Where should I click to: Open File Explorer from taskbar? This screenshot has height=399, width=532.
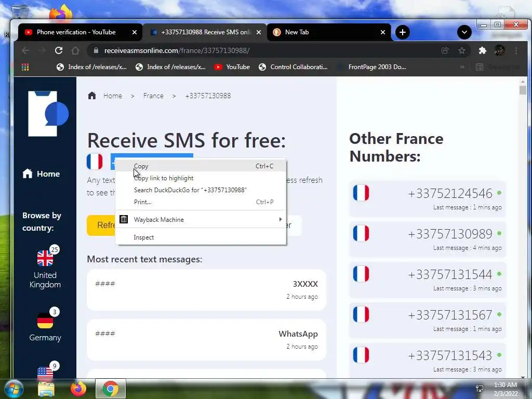[46, 389]
